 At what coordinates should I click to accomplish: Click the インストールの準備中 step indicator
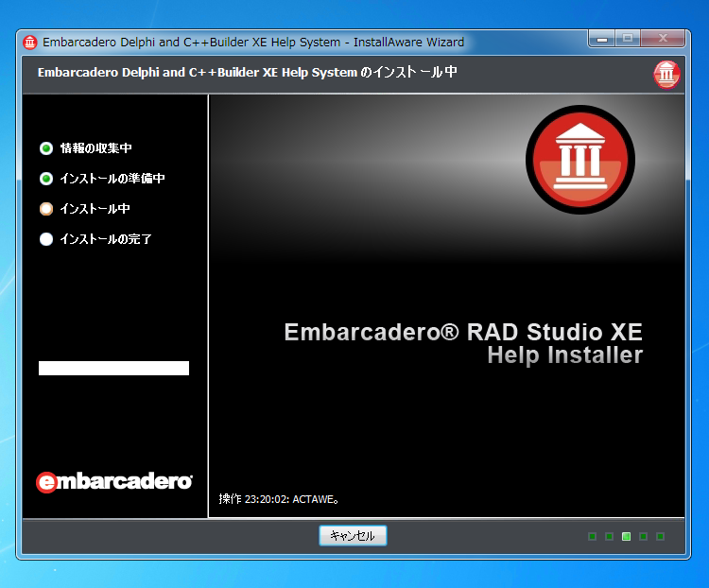pos(46,179)
